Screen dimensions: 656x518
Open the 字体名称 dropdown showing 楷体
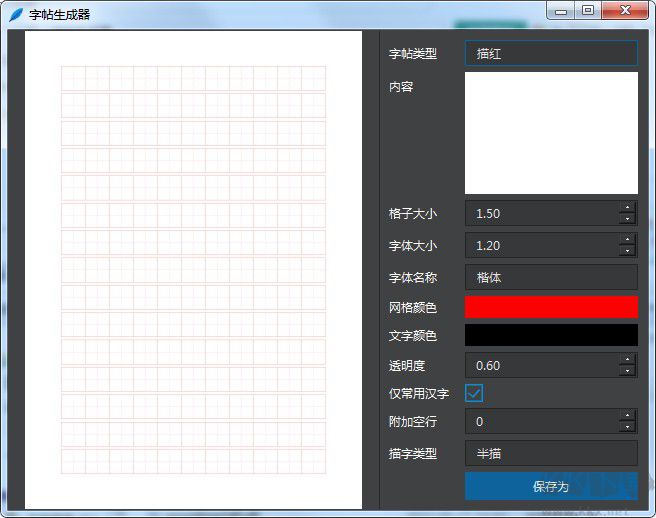click(551, 277)
